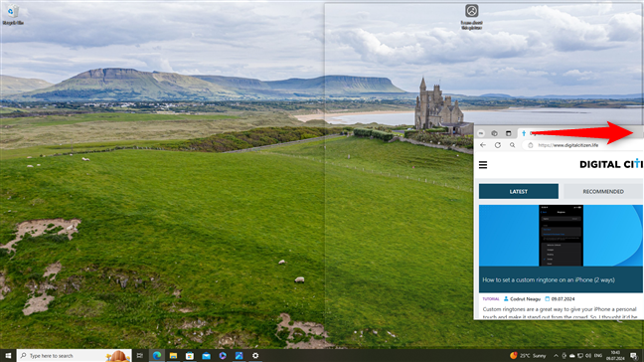
Task: Open Edge tab actions menu icon
Action: tap(509, 133)
